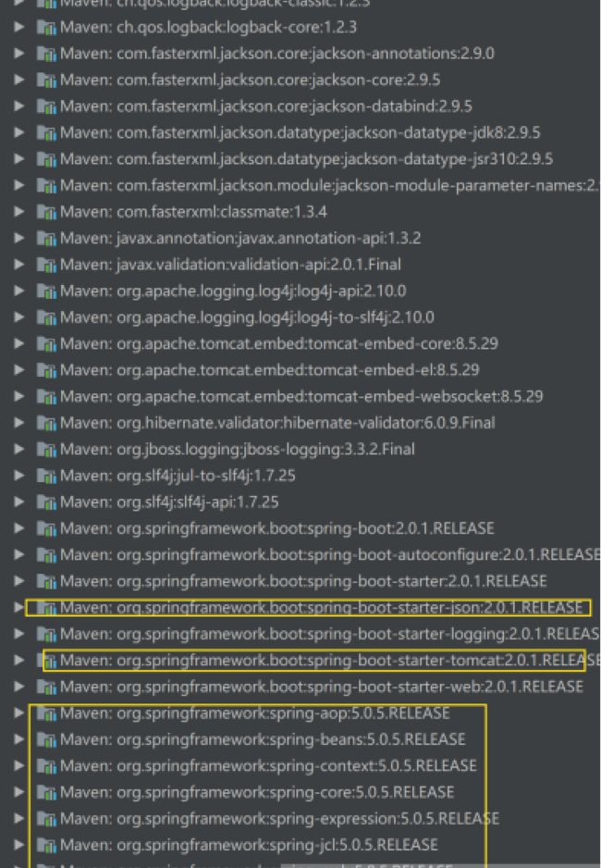
Task: Select Maven: org.slf4j:jul-to-slf4j:1.7.25
Action: [x=178, y=476]
